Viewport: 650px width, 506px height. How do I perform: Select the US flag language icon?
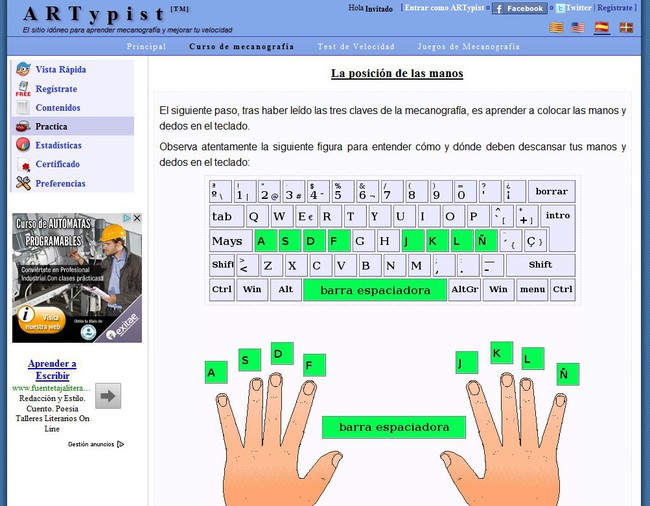pos(577,28)
